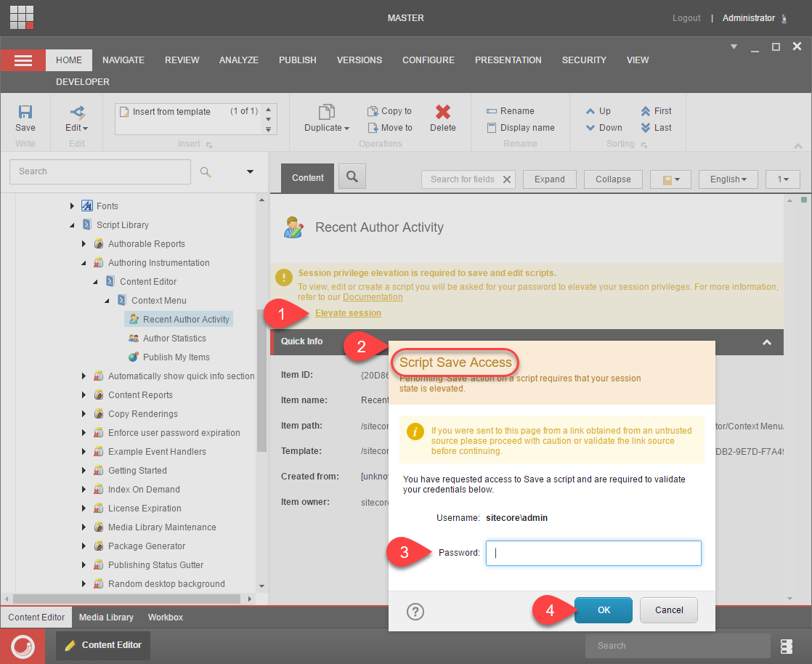Click the Sitecore start button logo
This screenshot has width=812, height=664.
tap(23, 646)
